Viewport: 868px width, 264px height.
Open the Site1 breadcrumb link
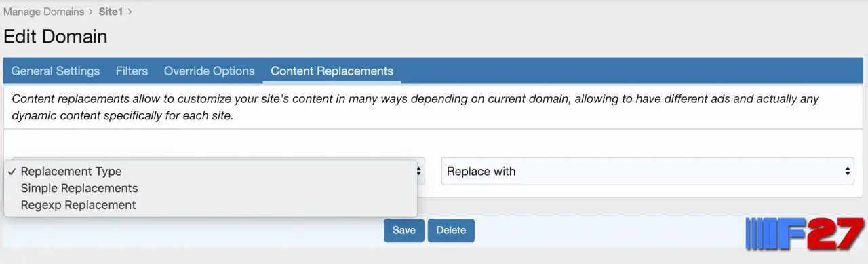click(111, 12)
